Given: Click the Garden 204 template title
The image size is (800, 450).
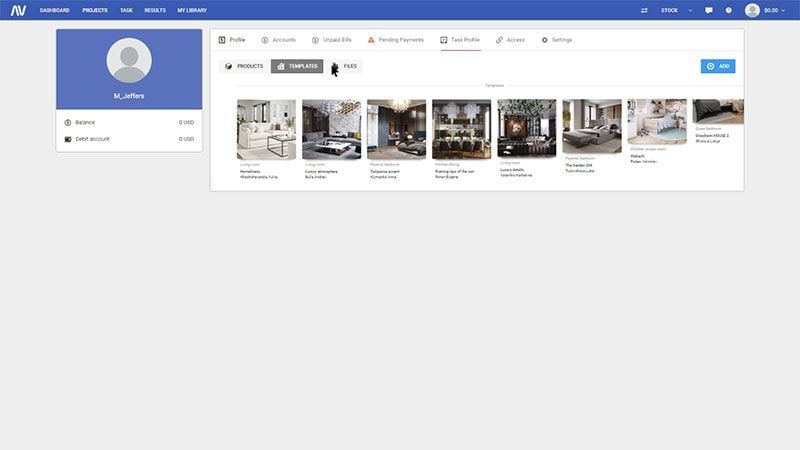Looking at the screenshot, I should [579, 165].
